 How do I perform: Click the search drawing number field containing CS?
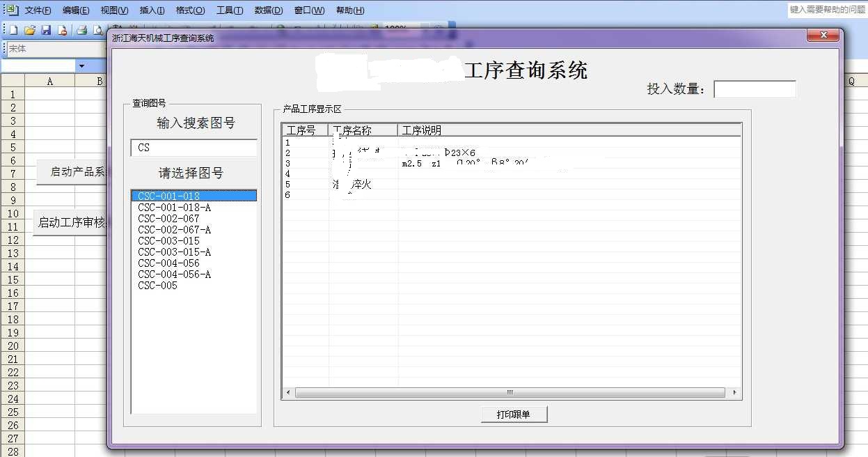[194, 148]
